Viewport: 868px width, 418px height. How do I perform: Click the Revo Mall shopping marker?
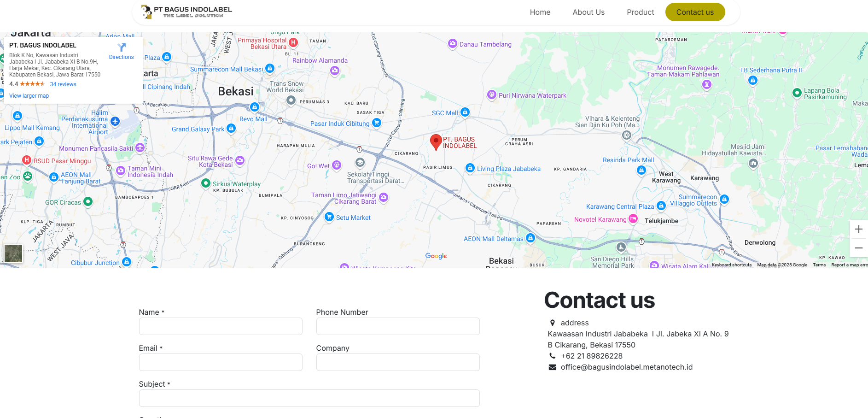[x=254, y=107]
